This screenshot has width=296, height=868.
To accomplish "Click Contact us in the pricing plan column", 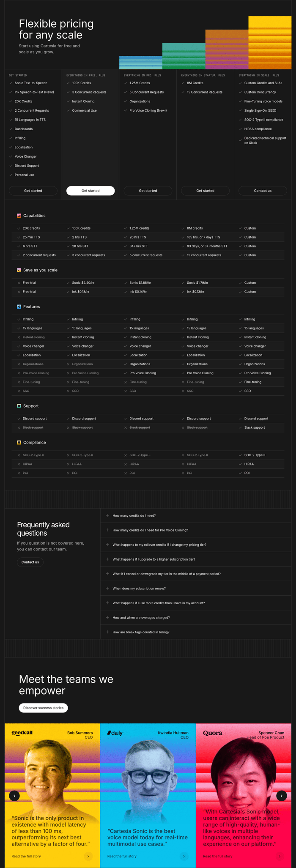I will click(x=263, y=191).
